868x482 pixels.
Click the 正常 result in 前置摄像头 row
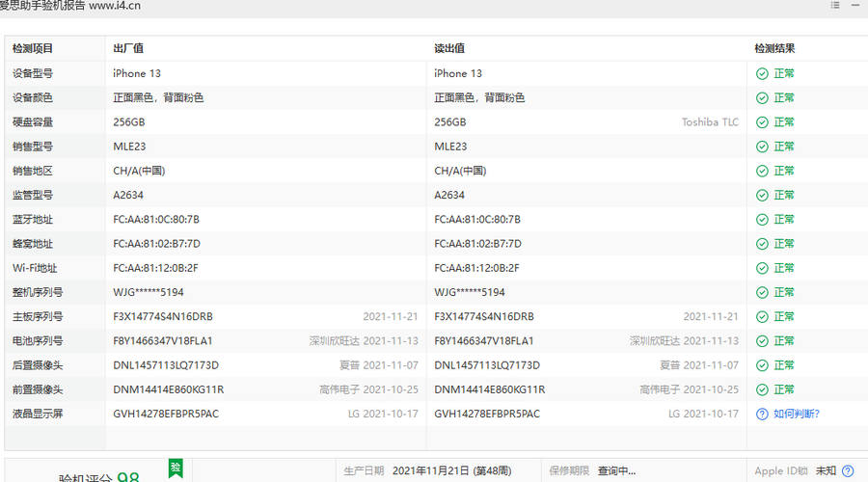[x=784, y=389]
